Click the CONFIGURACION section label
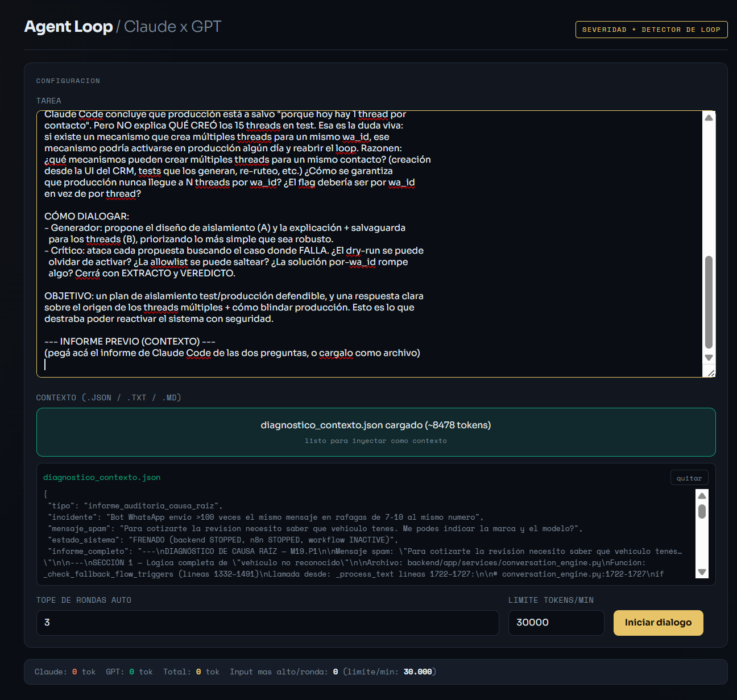The width and height of the screenshot is (737, 700). point(68,81)
